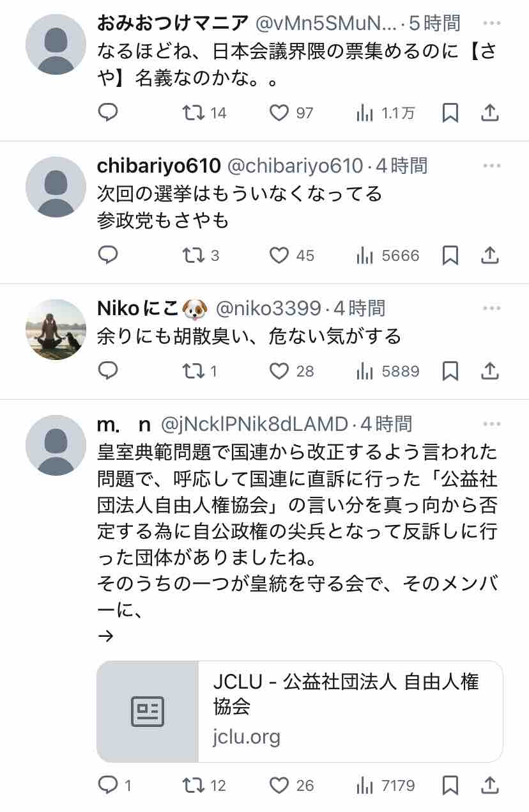Open the JCLU jclu.org link card

(300, 712)
